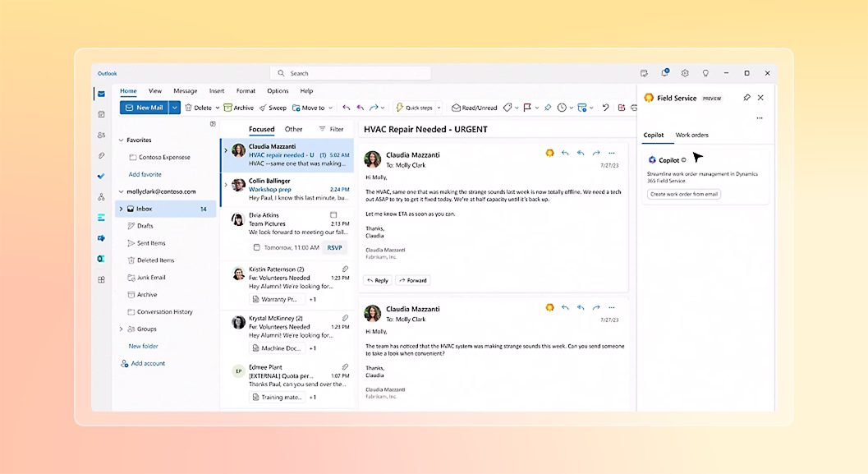
Task: Open the People contacts icon in sidebar
Action: pos(101,135)
